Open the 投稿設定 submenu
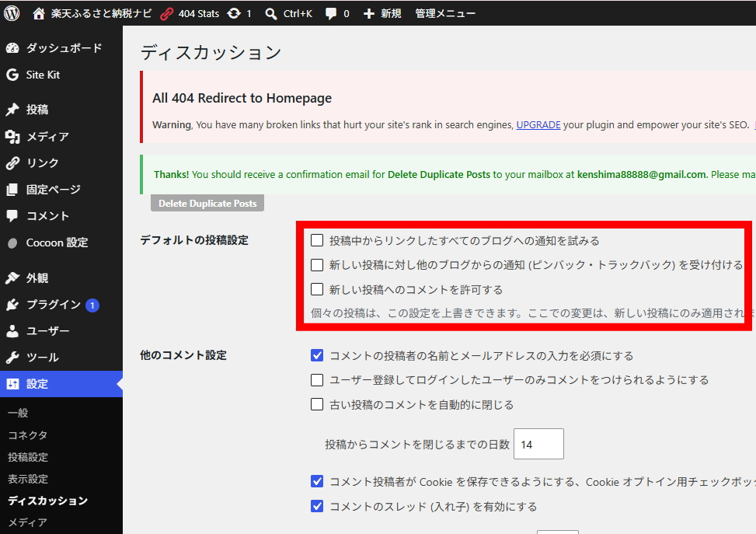 click(x=28, y=457)
